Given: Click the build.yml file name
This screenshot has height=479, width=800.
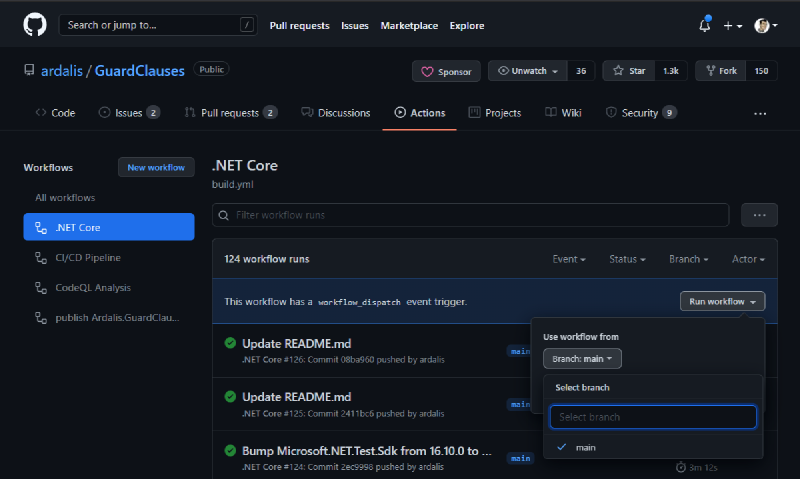Looking at the screenshot, I should click(x=233, y=184).
